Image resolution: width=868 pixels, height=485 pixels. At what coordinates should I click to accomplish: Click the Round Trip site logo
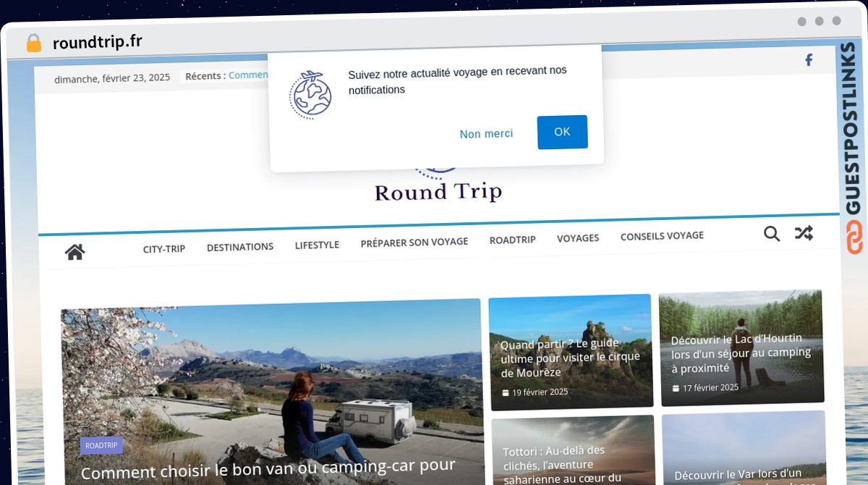[x=438, y=187]
